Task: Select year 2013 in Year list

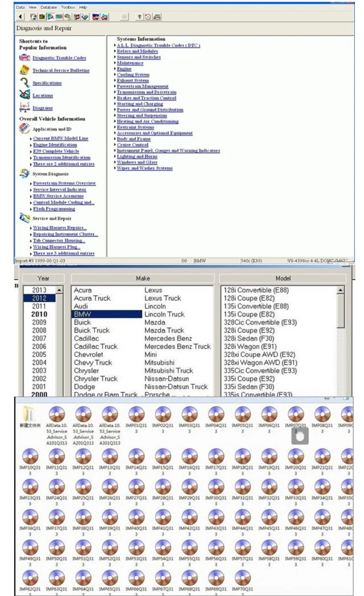Action: pos(39,290)
